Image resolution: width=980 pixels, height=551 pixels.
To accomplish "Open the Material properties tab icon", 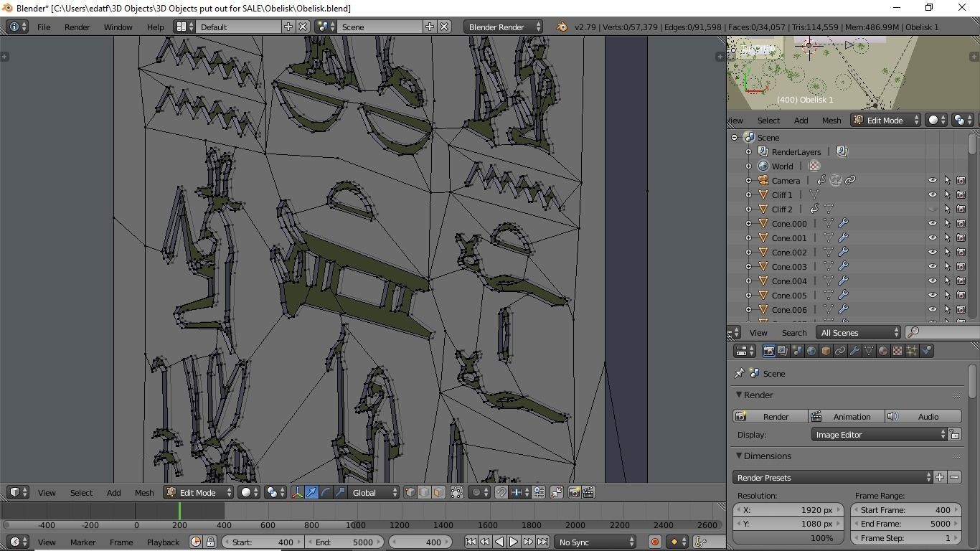I will coord(883,351).
